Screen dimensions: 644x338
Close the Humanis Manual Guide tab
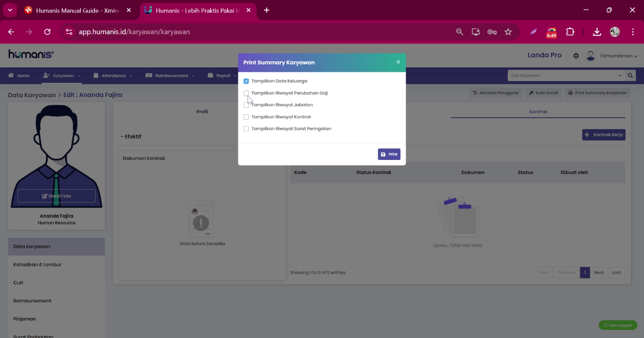129,10
